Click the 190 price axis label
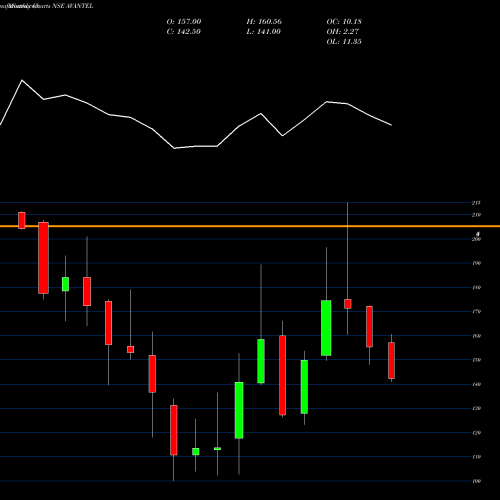Image resolution: width=500 pixels, height=500 pixels. (476, 263)
